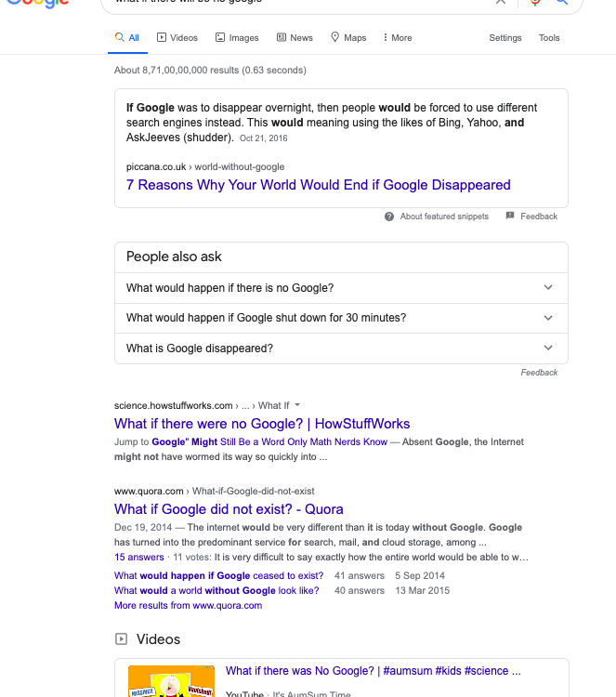Open 'What if Google did not exist? - Quora'
616x697 pixels.
(x=229, y=509)
